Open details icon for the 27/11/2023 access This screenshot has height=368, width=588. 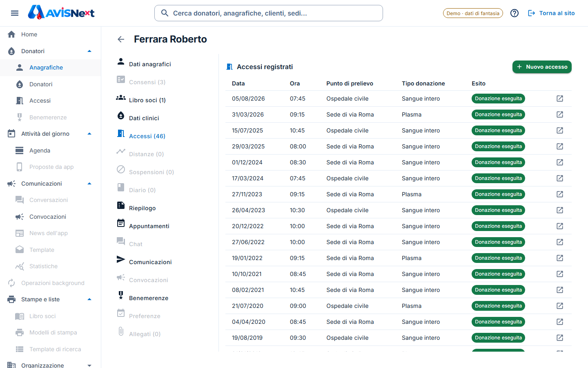coord(560,194)
